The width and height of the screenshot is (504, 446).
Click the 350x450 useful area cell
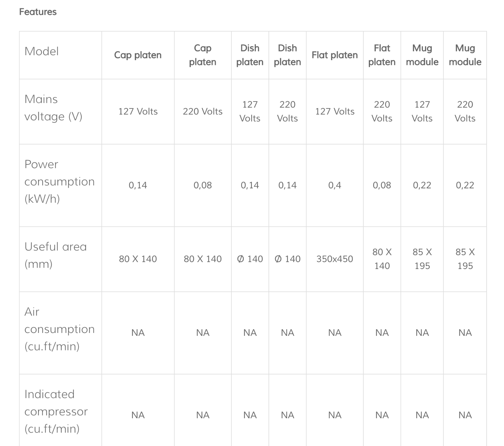[334, 259]
